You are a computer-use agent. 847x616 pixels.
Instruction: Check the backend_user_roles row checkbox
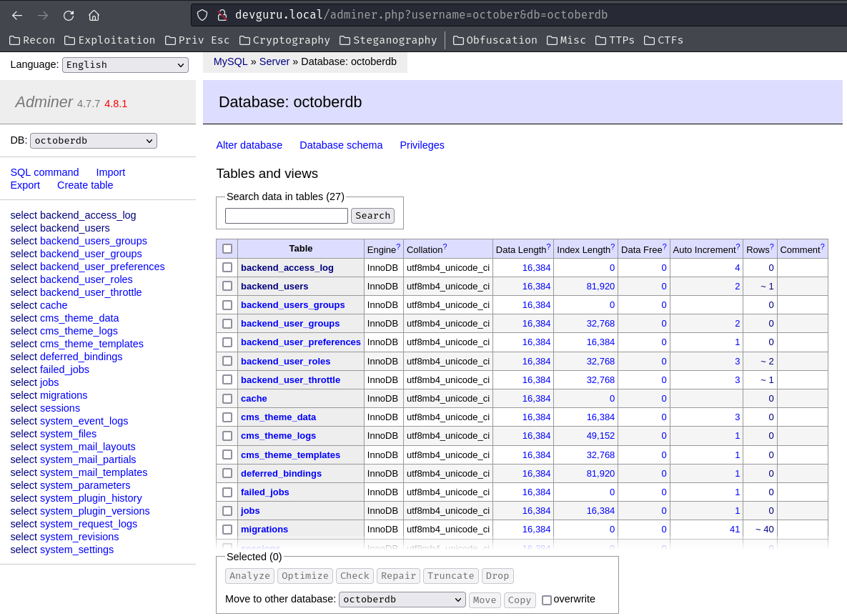pyautogui.click(x=227, y=361)
